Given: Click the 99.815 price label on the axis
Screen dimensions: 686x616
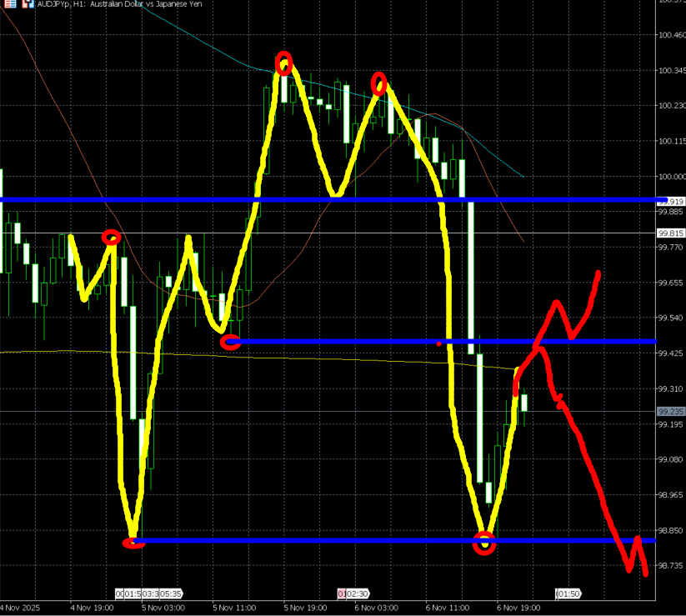Looking at the screenshot, I should [670, 233].
